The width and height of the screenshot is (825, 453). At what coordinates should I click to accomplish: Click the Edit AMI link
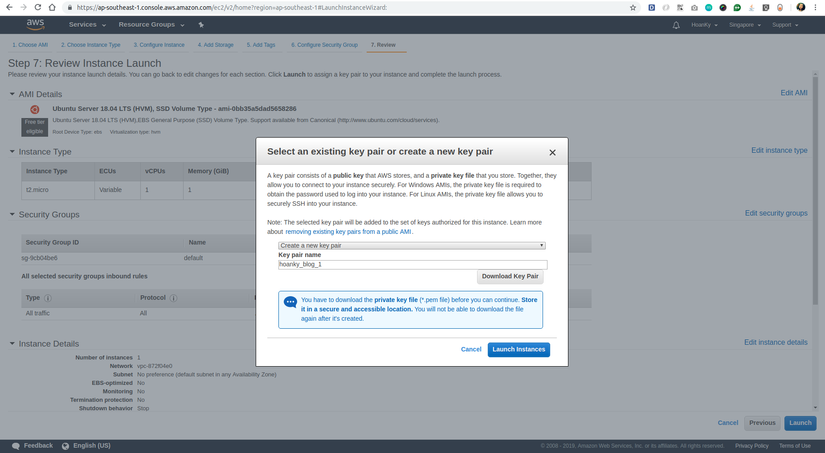click(793, 93)
